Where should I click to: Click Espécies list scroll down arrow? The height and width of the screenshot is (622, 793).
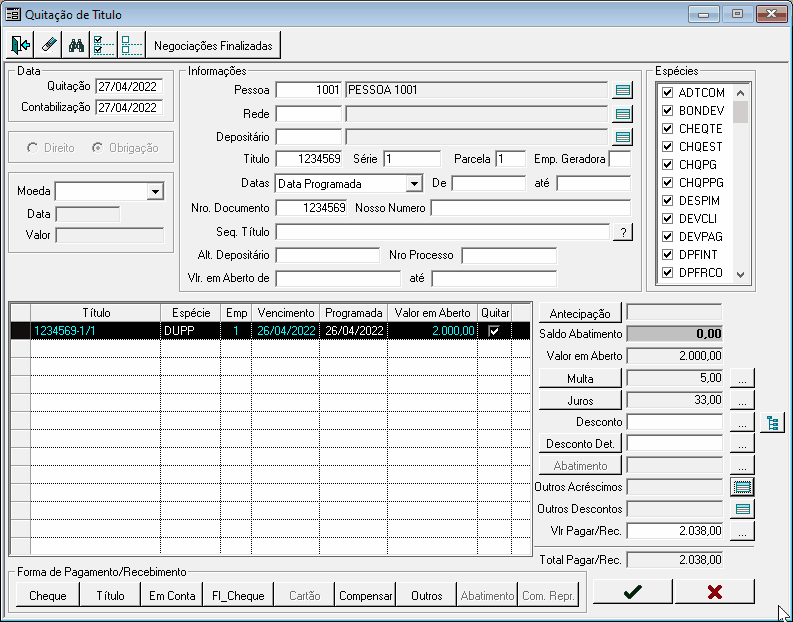[740, 275]
